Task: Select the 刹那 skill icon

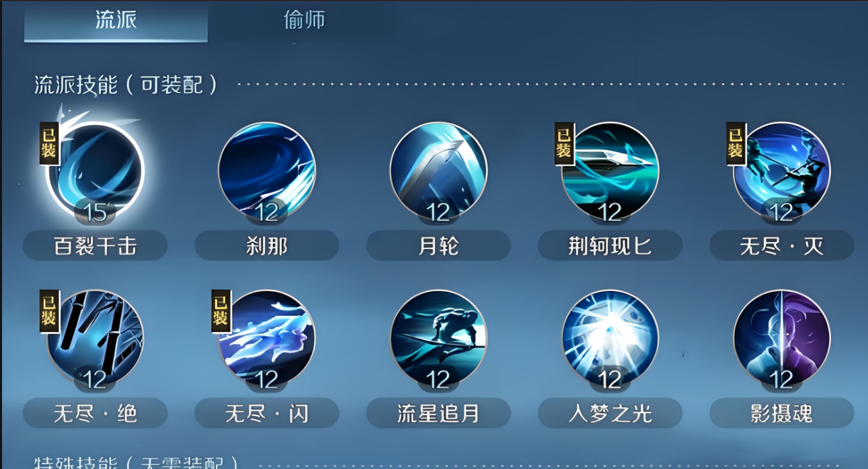Action: [x=267, y=170]
